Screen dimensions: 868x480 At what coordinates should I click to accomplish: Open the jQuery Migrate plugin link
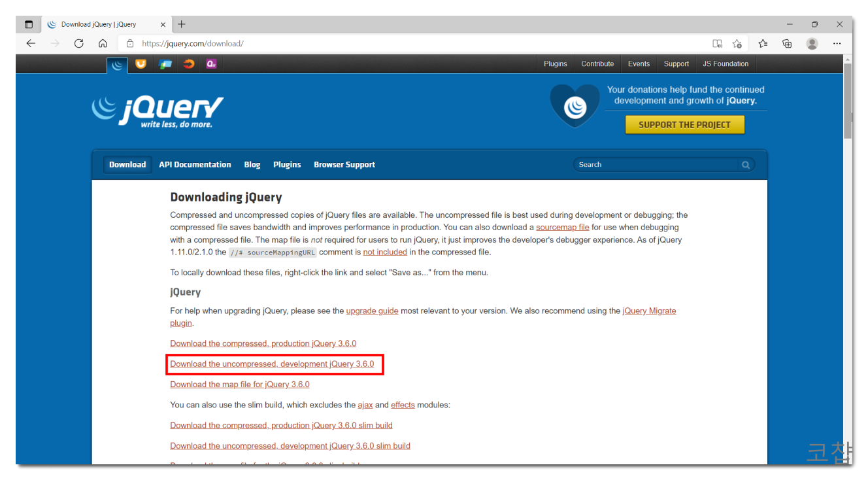point(649,311)
